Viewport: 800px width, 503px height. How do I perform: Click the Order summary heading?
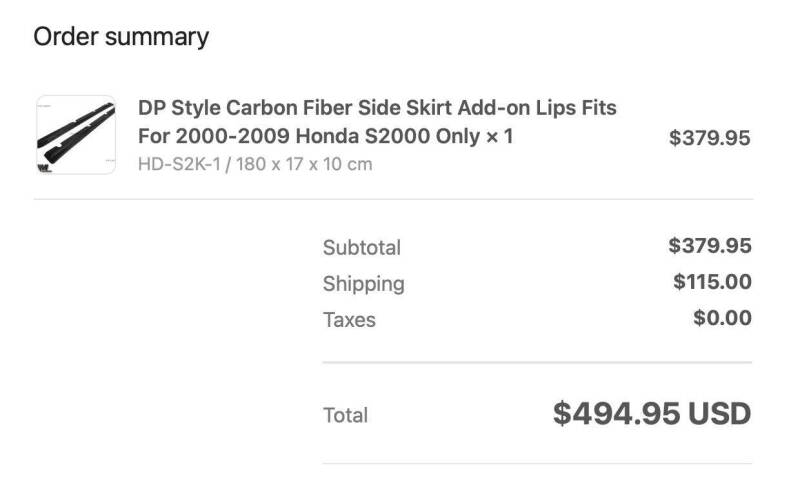pos(121,37)
